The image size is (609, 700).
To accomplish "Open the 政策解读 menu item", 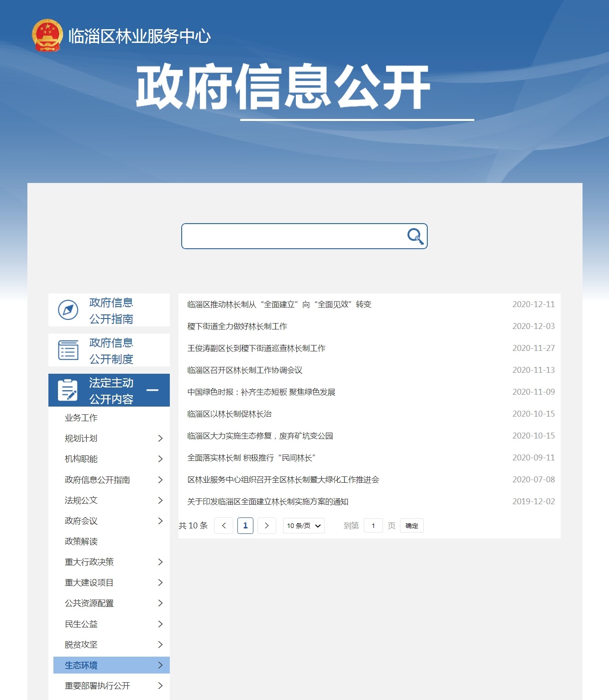I will (81, 542).
